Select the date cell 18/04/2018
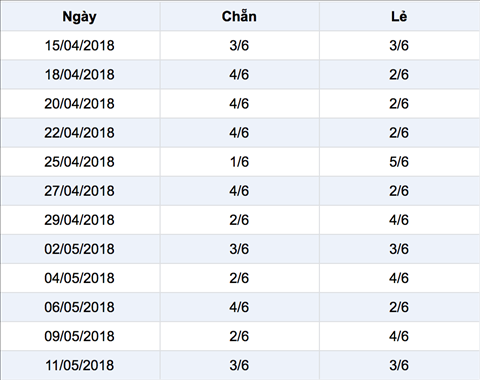 coord(79,74)
